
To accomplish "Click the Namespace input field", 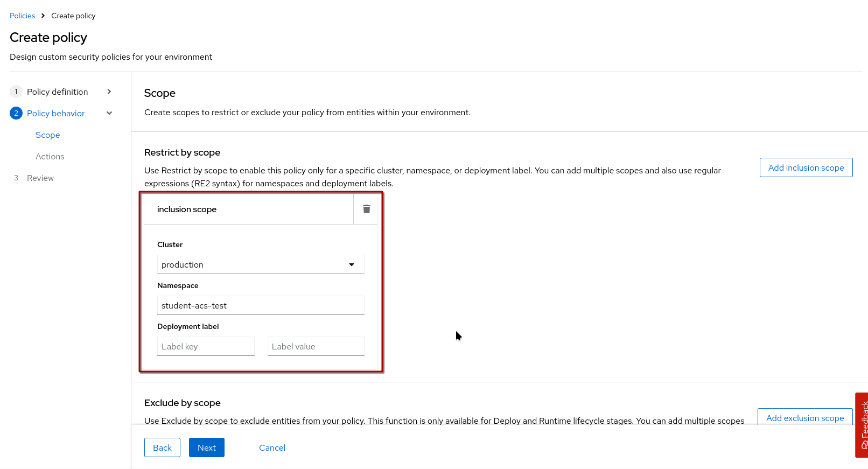I will [261, 305].
